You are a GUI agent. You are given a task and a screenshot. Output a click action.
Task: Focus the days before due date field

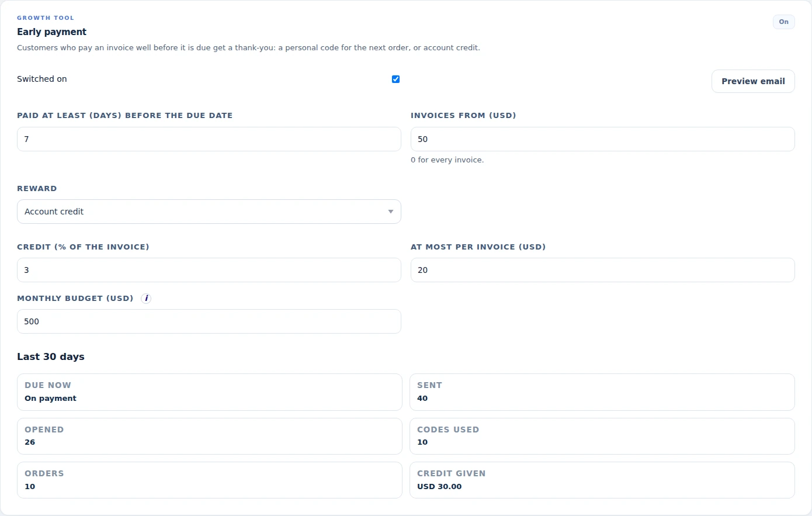tap(209, 139)
